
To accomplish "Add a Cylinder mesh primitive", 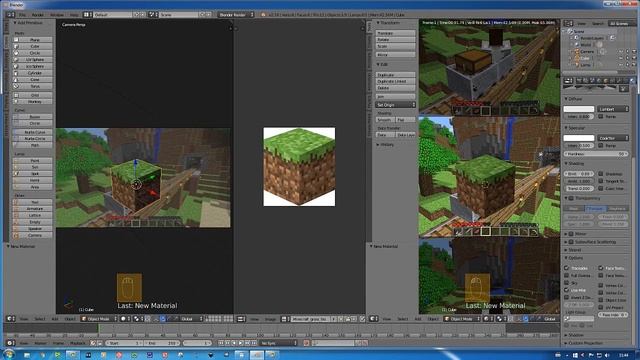I will (33, 73).
